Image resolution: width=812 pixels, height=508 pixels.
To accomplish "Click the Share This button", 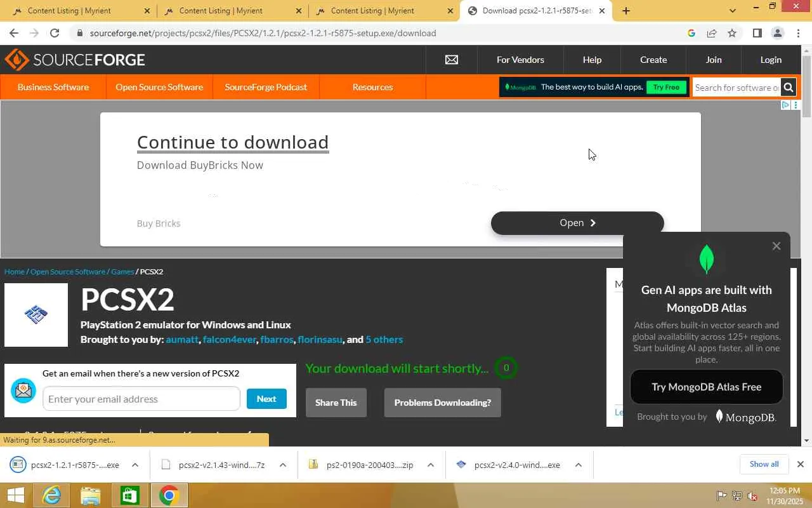I will pos(336,403).
